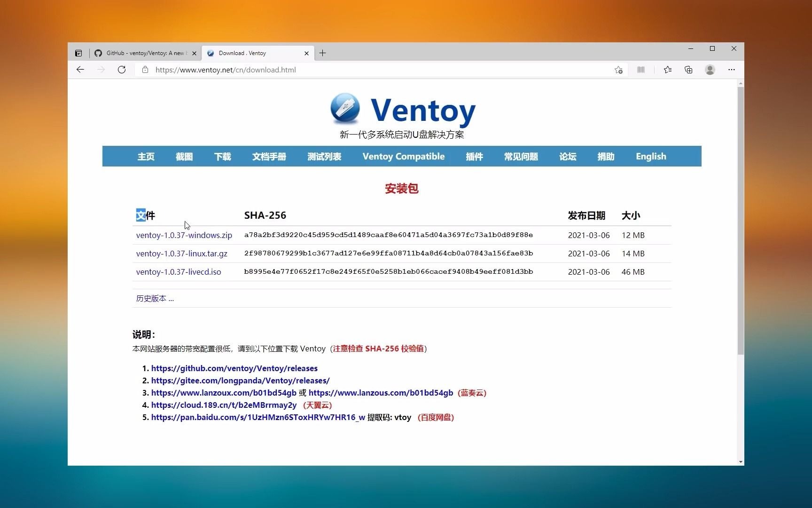Click the Ventoy USB logo image
This screenshot has height=508, width=812.
[345, 108]
